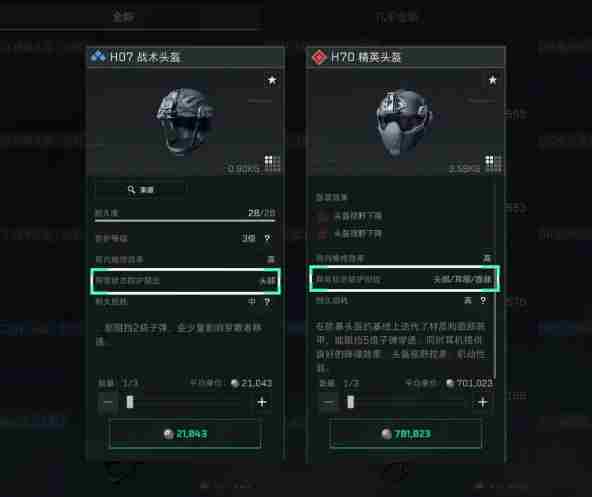This screenshot has width=592, height=497.
Task: Click the H70 精英头盔 helmet image
Action: click(405, 123)
